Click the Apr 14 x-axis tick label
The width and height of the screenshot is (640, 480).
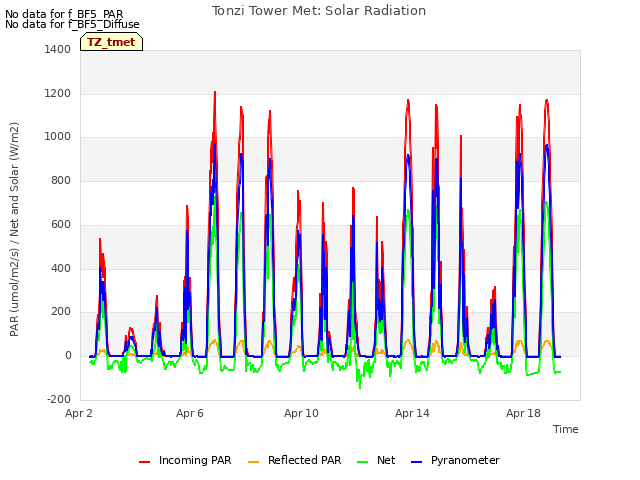click(412, 413)
